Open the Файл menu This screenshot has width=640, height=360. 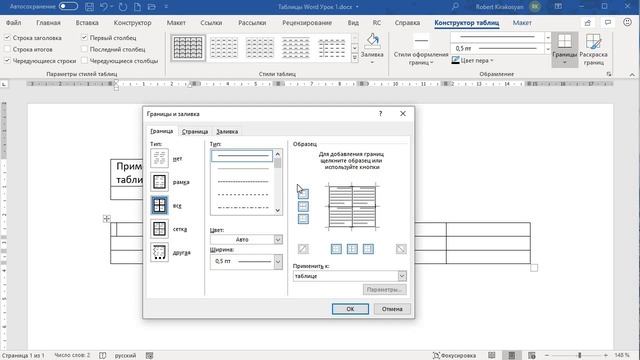point(13,23)
